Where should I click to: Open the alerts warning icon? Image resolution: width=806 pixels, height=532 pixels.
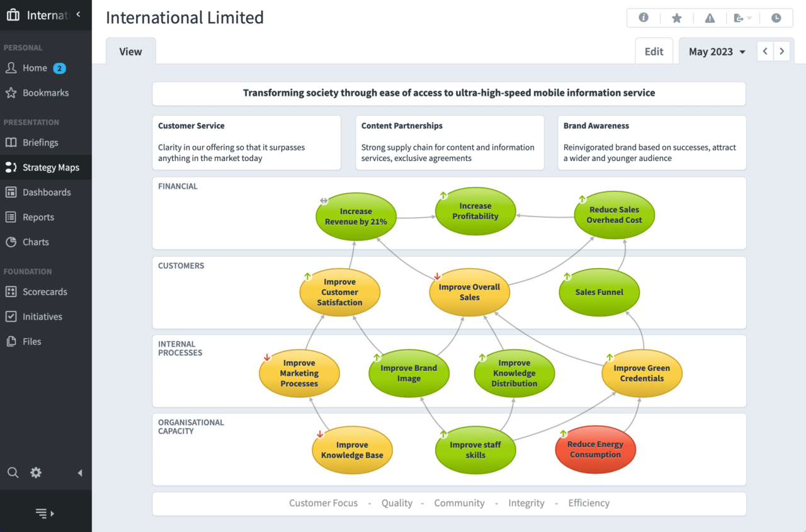[x=709, y=18]
